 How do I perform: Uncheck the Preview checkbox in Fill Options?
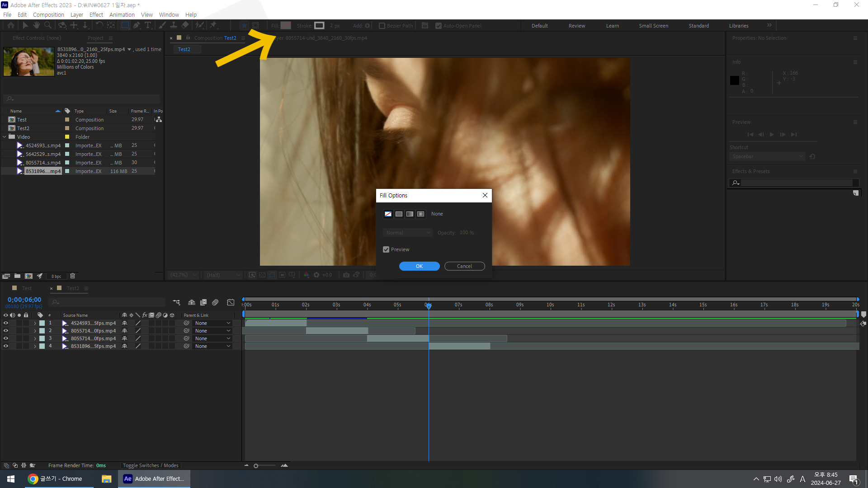point(386,249)
